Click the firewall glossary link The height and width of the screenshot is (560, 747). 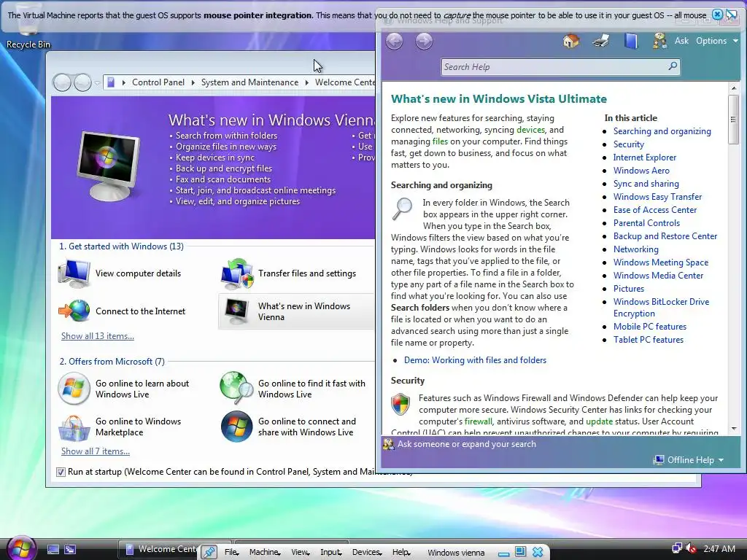(x=478, y=421)
